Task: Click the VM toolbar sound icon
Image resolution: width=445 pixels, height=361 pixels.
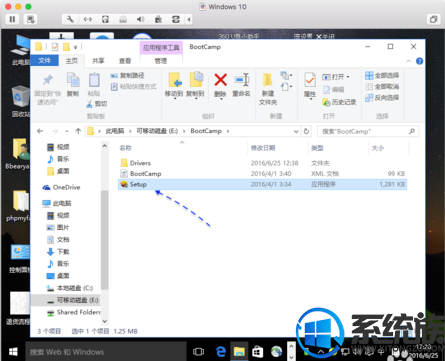Action: 140,19
